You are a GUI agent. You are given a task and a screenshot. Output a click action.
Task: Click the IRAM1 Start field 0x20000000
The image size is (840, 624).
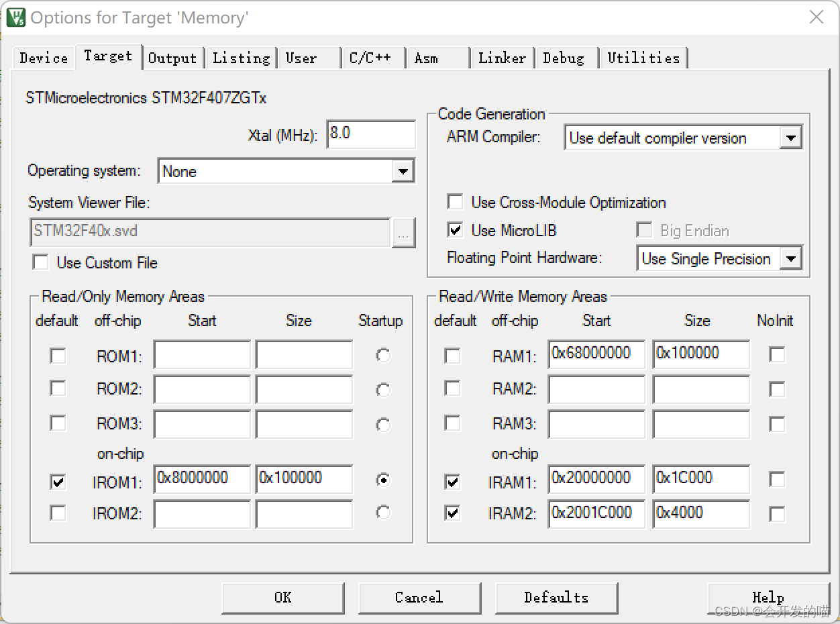point(596,480)
